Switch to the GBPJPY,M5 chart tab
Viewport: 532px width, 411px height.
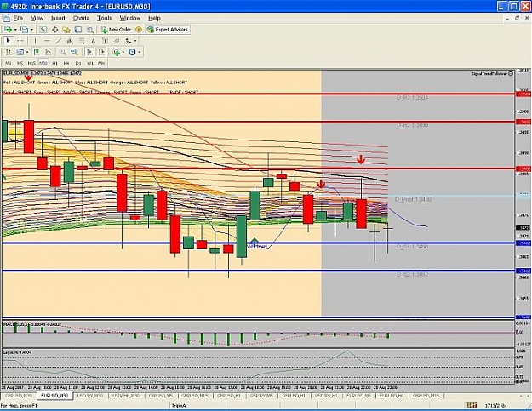pyautogui.click(x=261, y=396)
